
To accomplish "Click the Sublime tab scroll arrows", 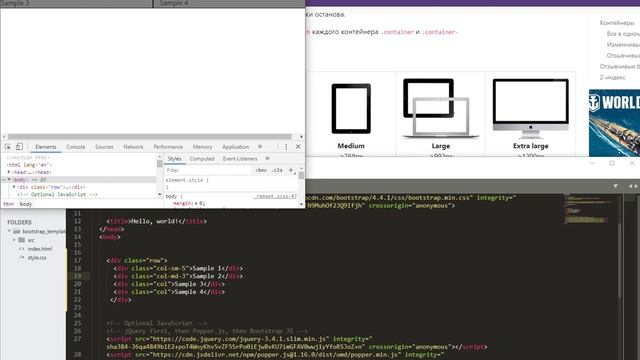I will pos(633,186).
